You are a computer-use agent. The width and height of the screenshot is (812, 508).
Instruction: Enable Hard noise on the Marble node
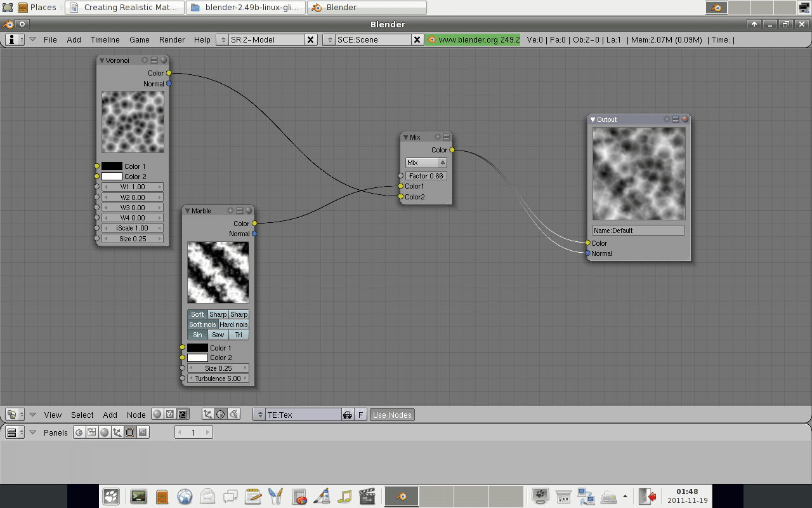point(233,324)
